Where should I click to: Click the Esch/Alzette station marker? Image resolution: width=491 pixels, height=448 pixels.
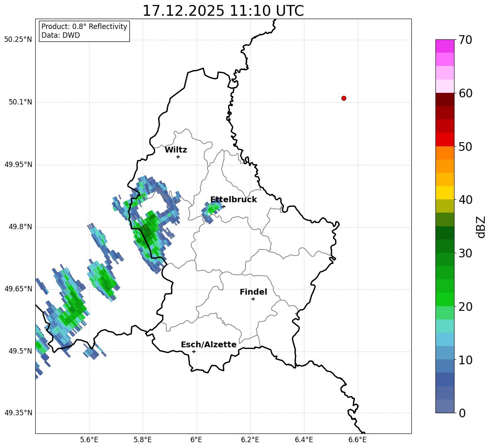pos(194,351)
